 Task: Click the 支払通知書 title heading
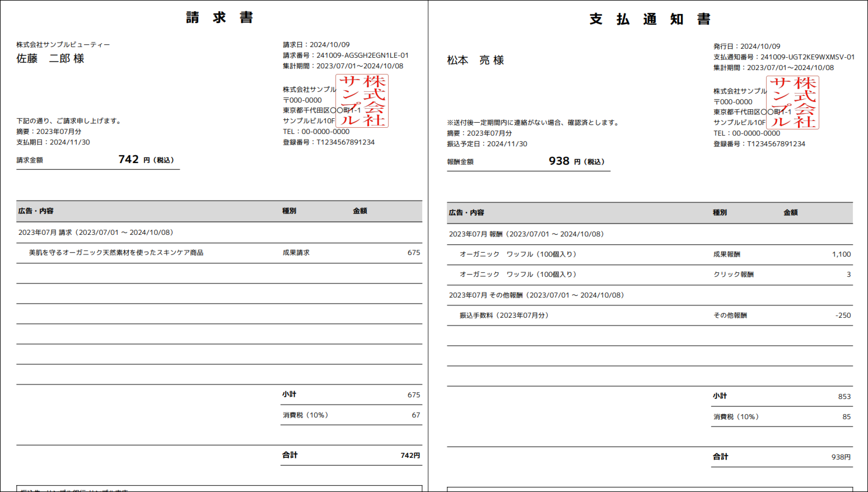pos(650,19)
